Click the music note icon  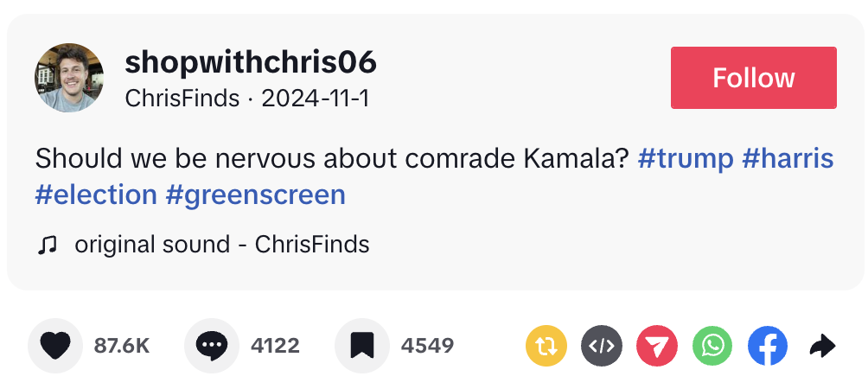(47, 246)
